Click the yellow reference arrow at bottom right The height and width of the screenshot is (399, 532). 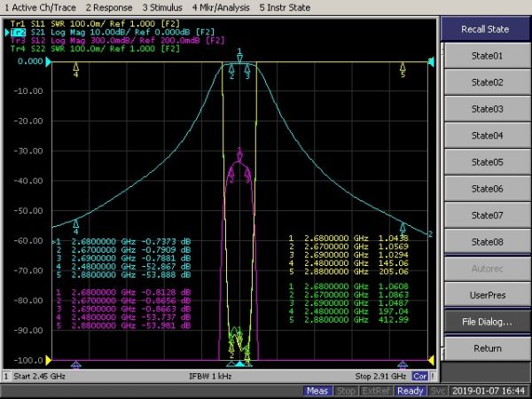pos(432,360)
